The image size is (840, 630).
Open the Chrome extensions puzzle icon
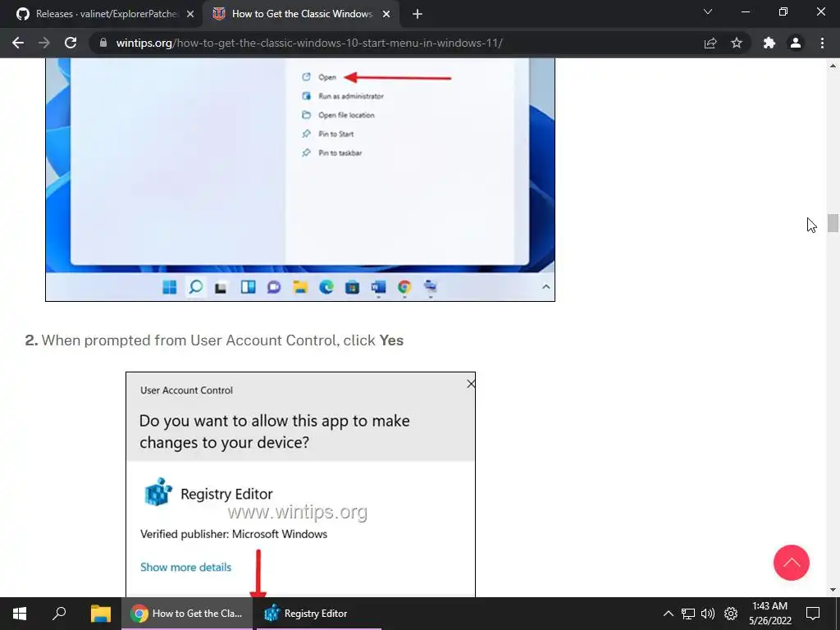769,43
